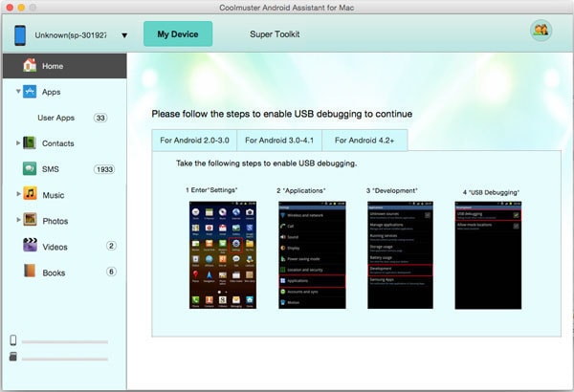Click the Music note icon
The height and width of the screenshot is (392, 574).
pos(30,193)
